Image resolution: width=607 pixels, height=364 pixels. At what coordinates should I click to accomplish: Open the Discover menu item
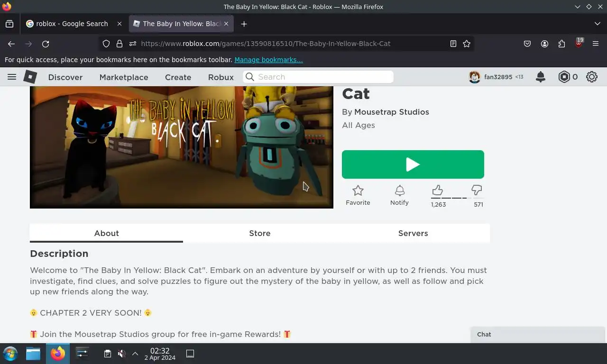tap(65, 77)
